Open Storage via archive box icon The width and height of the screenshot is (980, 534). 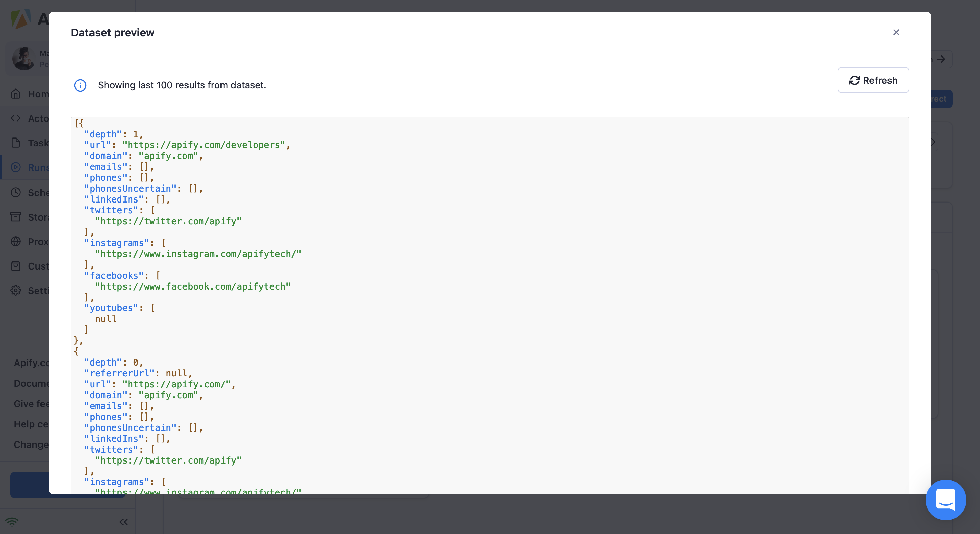16,217
